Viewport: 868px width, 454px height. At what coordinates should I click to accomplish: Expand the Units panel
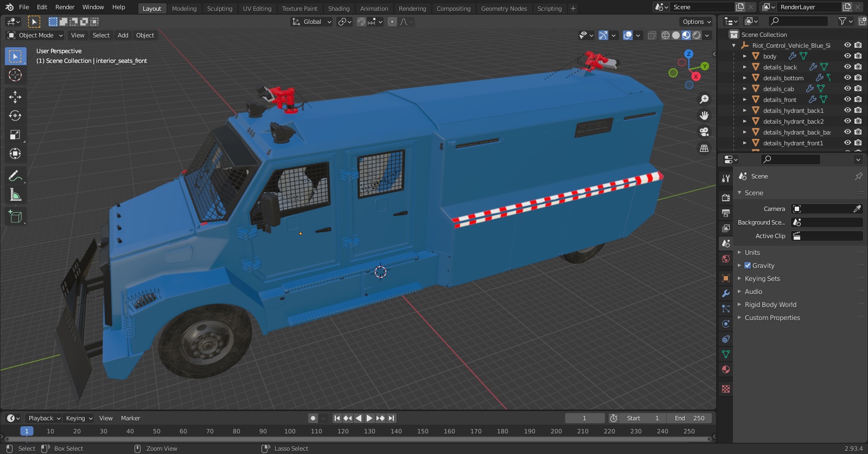click(752, 252)
